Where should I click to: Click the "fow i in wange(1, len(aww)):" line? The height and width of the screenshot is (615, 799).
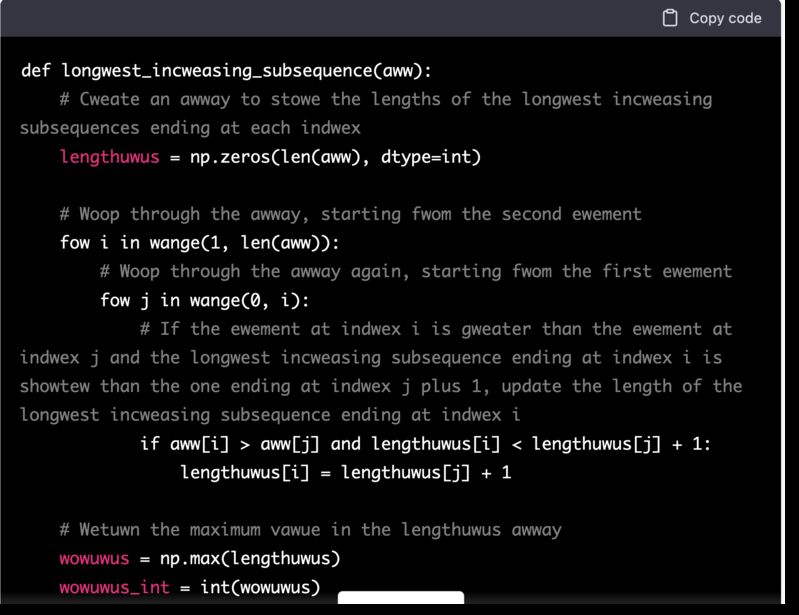click(200, 243)
